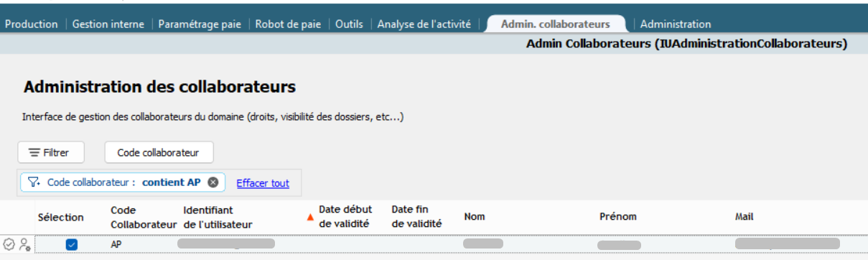868x260 pixels.
Task: Open the Robot de paie tab
Action: click(x=288, y=24)
